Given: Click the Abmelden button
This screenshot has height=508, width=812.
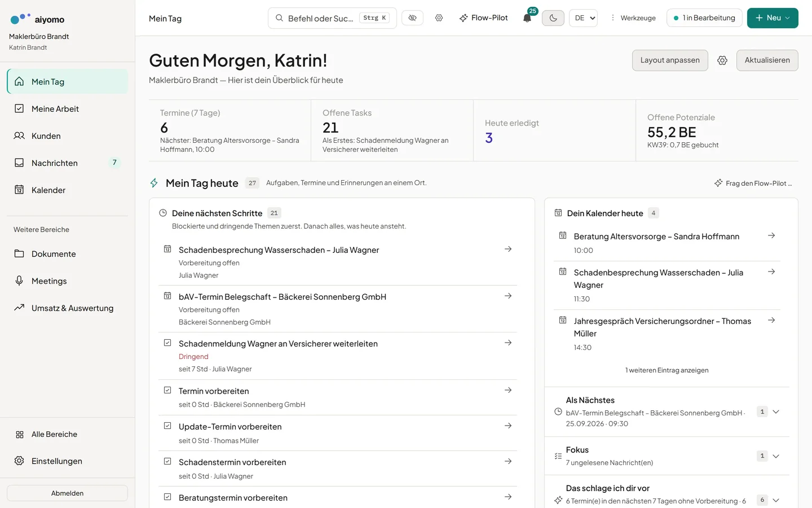Looking at the screenshot, I should (x=68, y=493).
